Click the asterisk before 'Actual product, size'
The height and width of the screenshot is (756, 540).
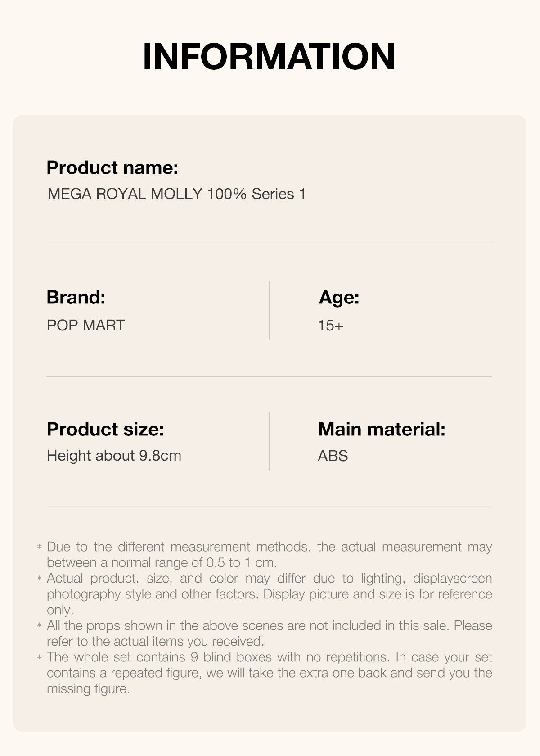pos(40,579)
